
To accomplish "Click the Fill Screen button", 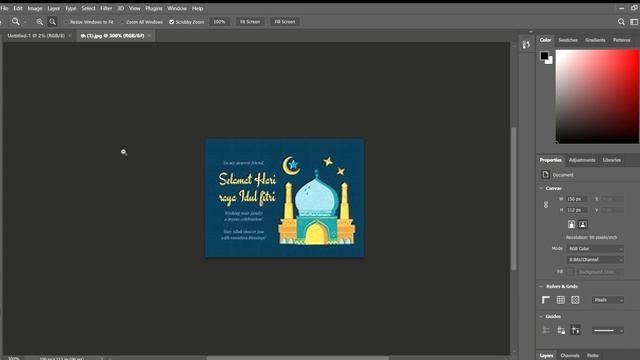I will click(x=284, y=22).
